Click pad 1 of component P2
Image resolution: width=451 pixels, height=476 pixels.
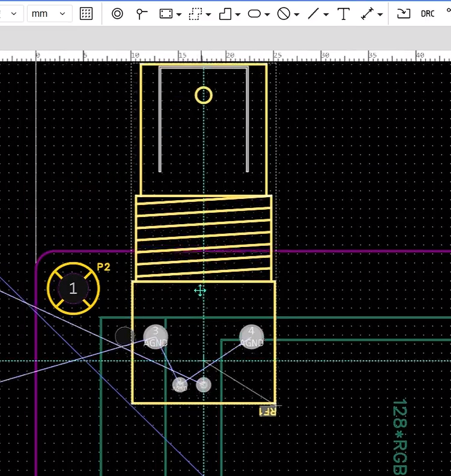point(73,288)
